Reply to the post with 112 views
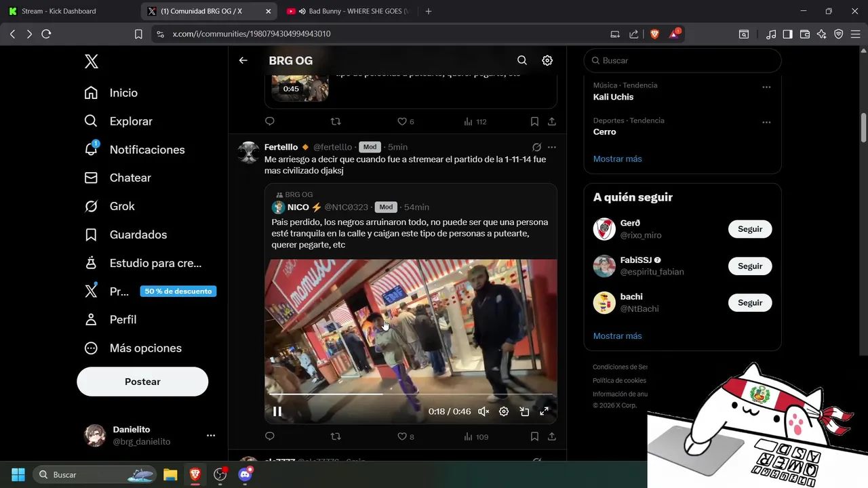 coord(269,121)
